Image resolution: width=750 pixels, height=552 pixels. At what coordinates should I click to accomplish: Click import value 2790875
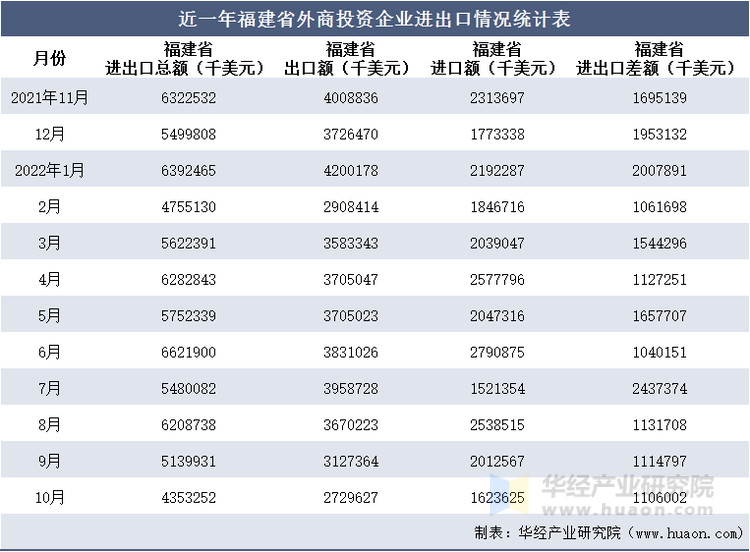point(497,353)
